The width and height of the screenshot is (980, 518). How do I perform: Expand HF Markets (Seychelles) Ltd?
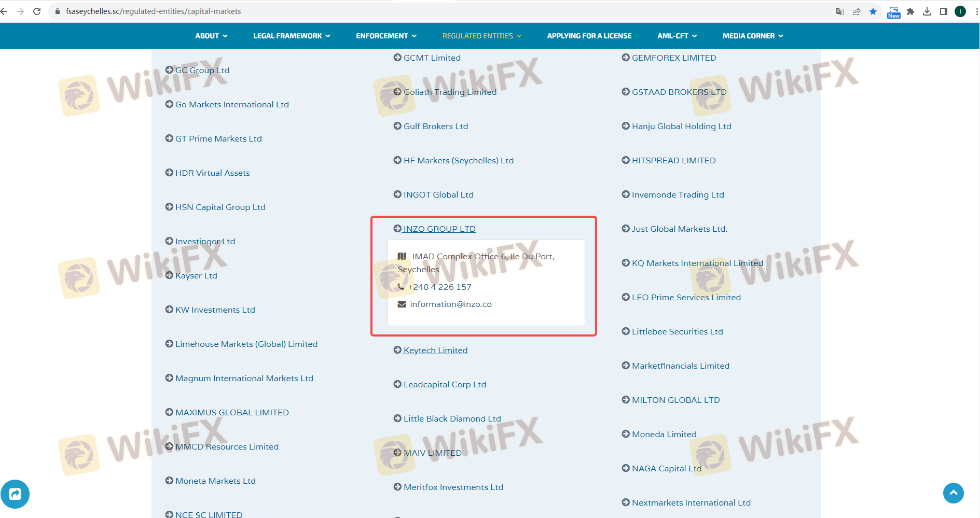(x=459, y=160)
